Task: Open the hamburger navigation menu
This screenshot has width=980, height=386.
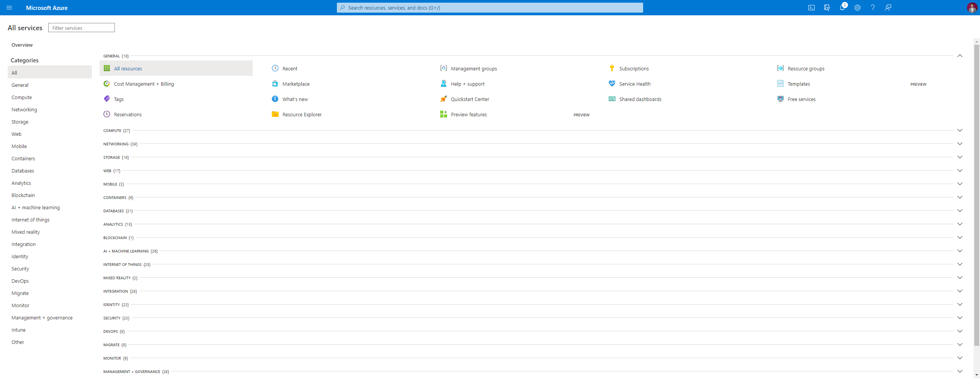Action: [9, 8]
